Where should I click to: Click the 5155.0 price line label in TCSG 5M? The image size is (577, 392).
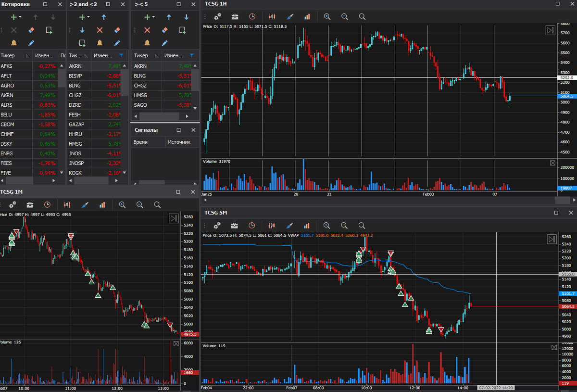coord(567,274)
